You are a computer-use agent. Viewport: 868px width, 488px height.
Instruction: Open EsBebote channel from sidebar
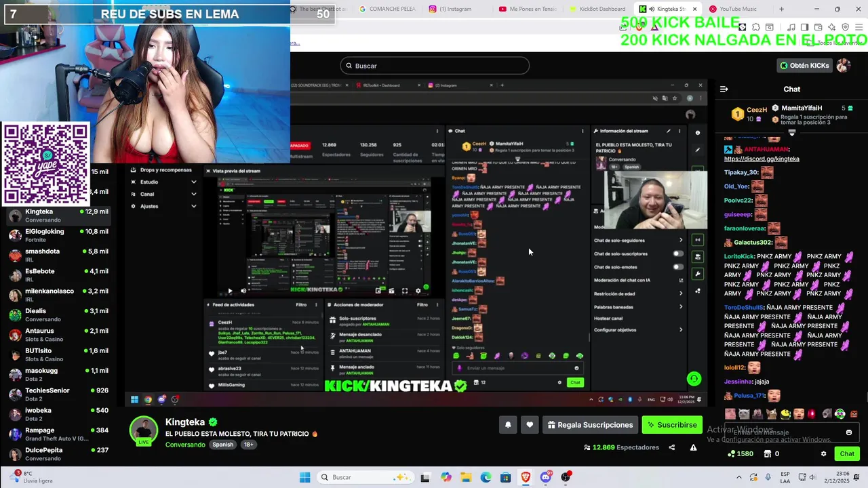[58, 275]
